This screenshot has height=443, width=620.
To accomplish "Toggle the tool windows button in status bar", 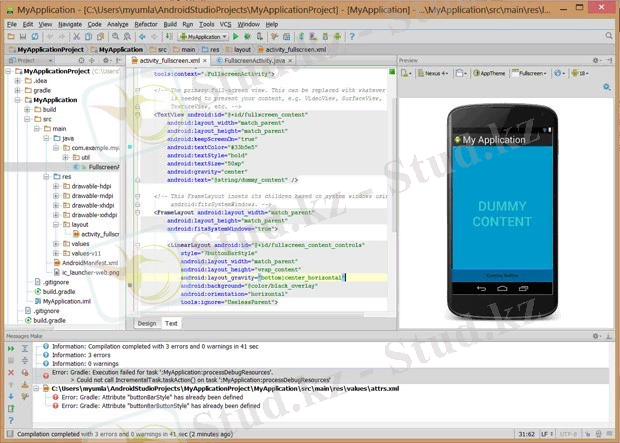I will (x=7, y=435).
